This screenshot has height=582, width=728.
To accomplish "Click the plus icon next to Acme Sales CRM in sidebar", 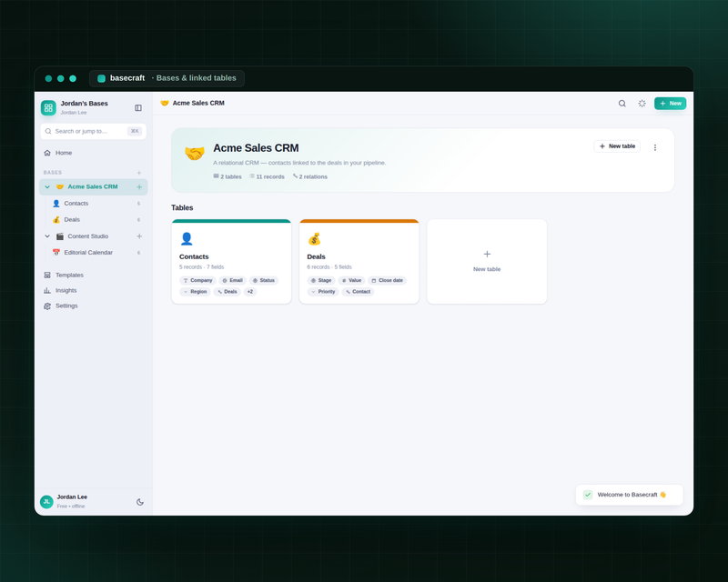I will coord(139,187).
